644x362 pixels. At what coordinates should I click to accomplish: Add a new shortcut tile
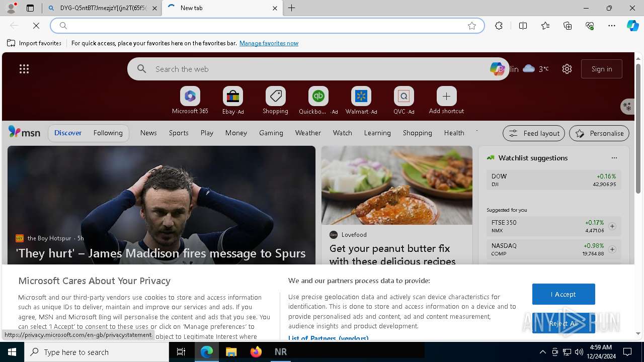(x=446, y=100)
